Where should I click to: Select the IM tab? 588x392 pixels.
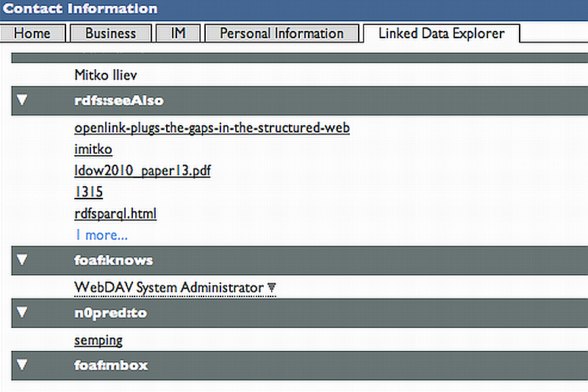[x=178, y=33]
